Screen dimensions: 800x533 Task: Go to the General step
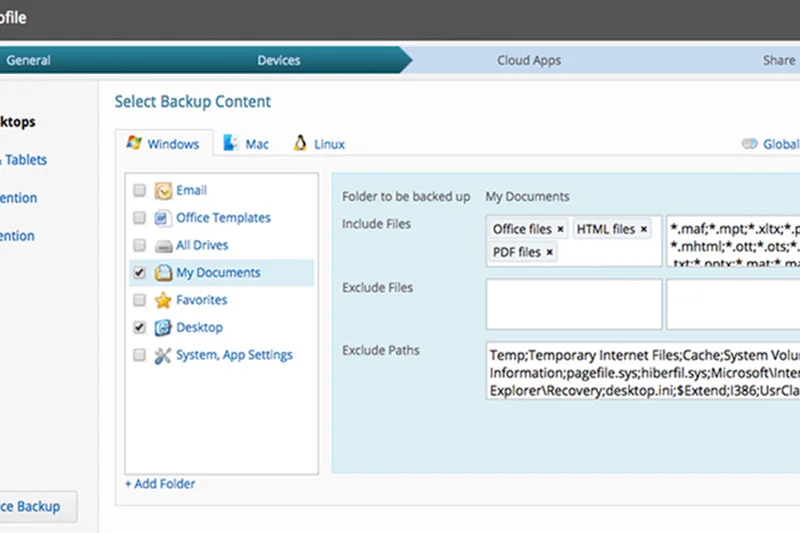29,60
